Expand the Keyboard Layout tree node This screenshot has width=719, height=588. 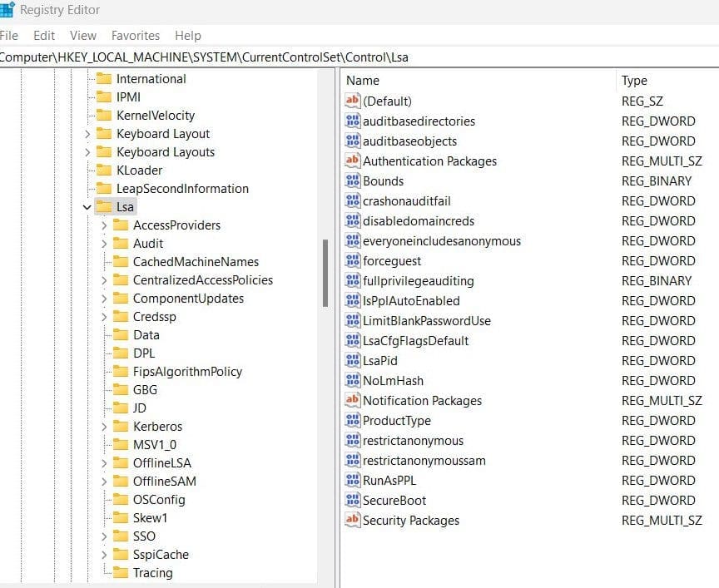point(87,133)
